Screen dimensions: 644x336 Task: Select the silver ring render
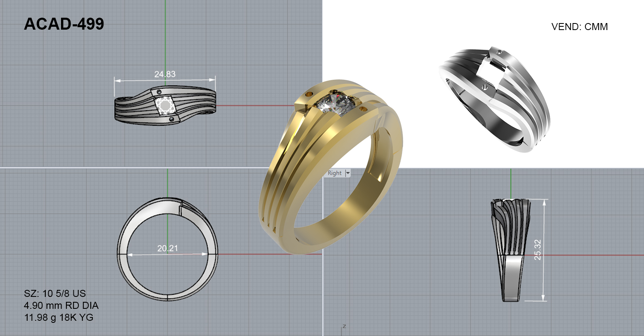click(x=495, y=100)
